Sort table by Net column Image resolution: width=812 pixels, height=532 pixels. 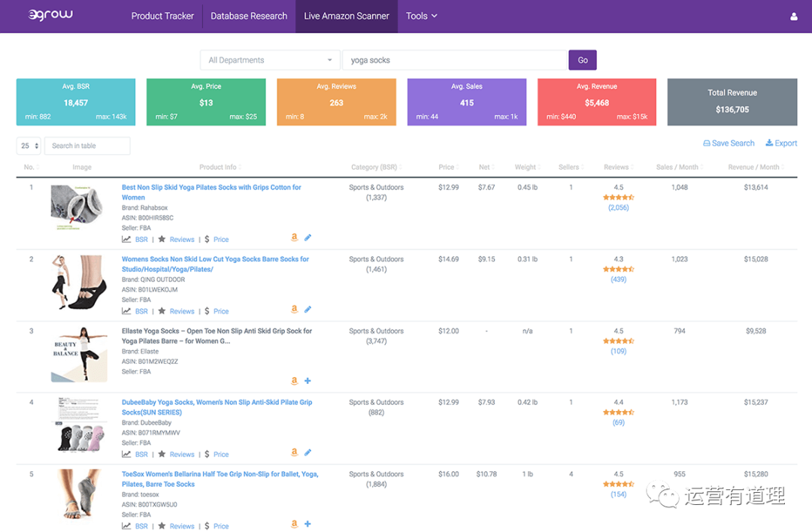(486, 167)
